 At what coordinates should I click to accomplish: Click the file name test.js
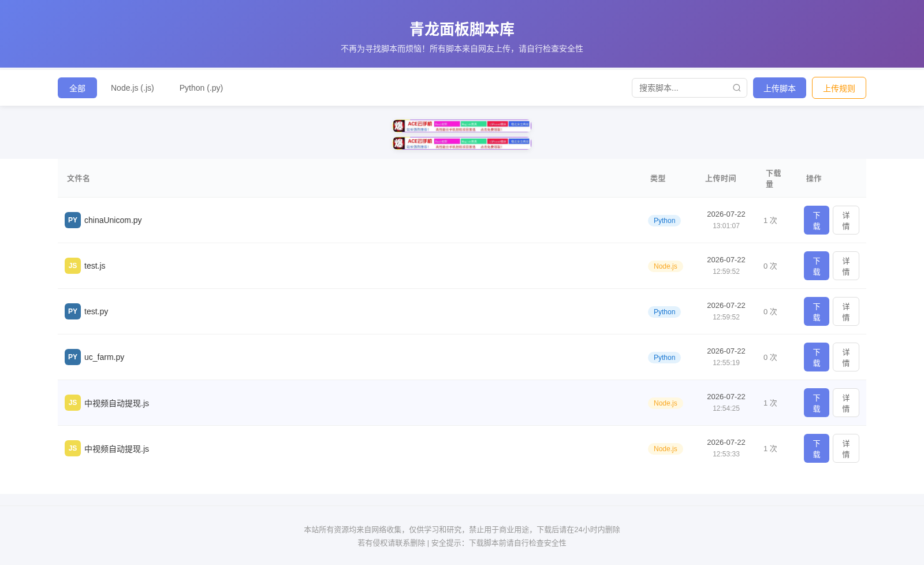coord(95,266)
